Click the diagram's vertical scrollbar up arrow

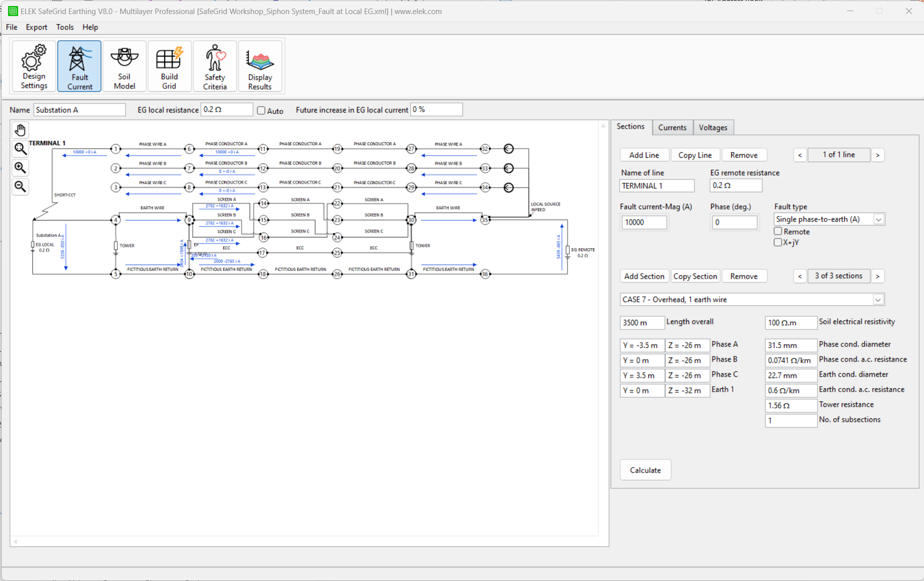[603, 126]
